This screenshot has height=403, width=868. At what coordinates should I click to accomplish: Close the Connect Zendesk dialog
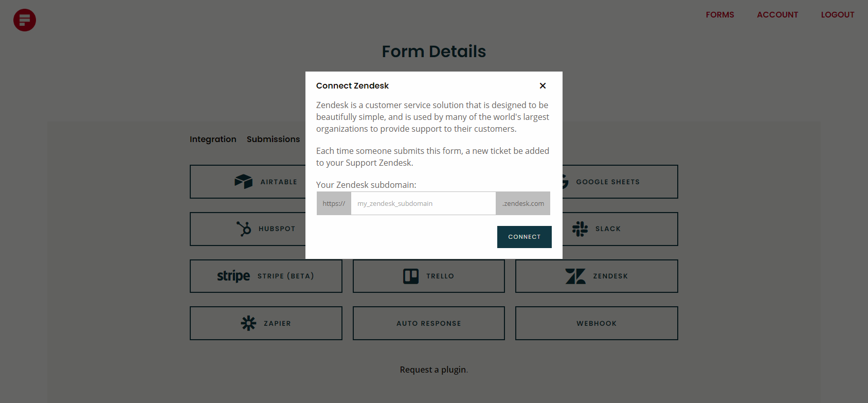(542, 85)
